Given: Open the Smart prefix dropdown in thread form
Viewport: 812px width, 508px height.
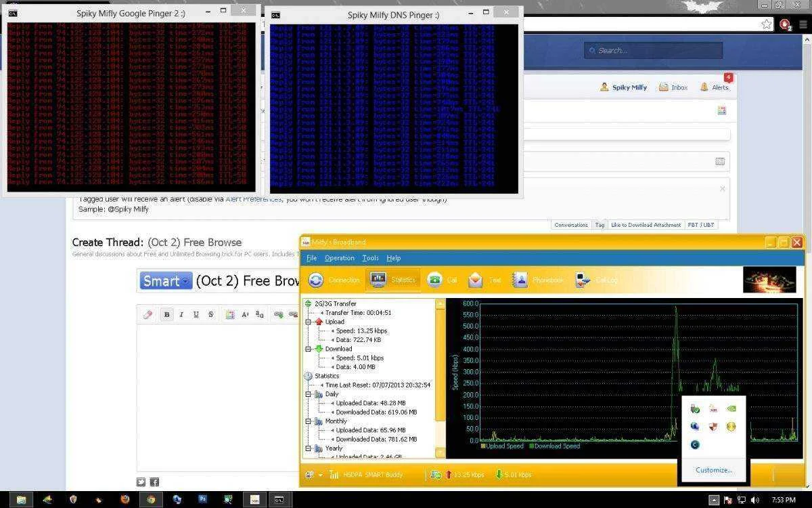Looking at the screenshot, I should (x=166, y=281).
